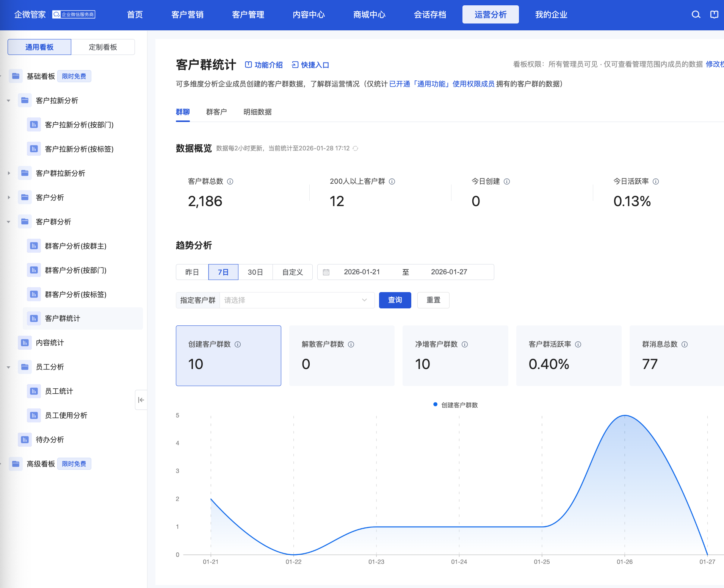The image size is (724, 588).
Task: Expand the 客户群拉新分析 folder arrow
Action: pos(8,174)
